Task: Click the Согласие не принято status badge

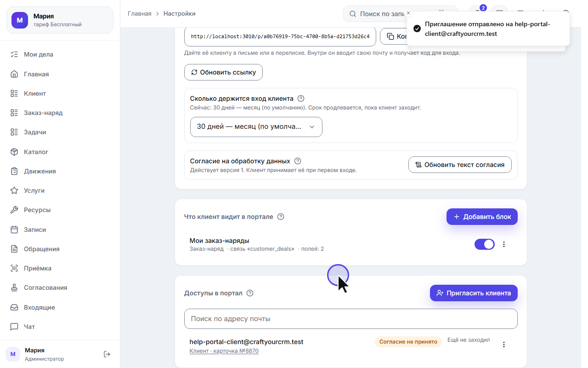Action: point(408,342)
